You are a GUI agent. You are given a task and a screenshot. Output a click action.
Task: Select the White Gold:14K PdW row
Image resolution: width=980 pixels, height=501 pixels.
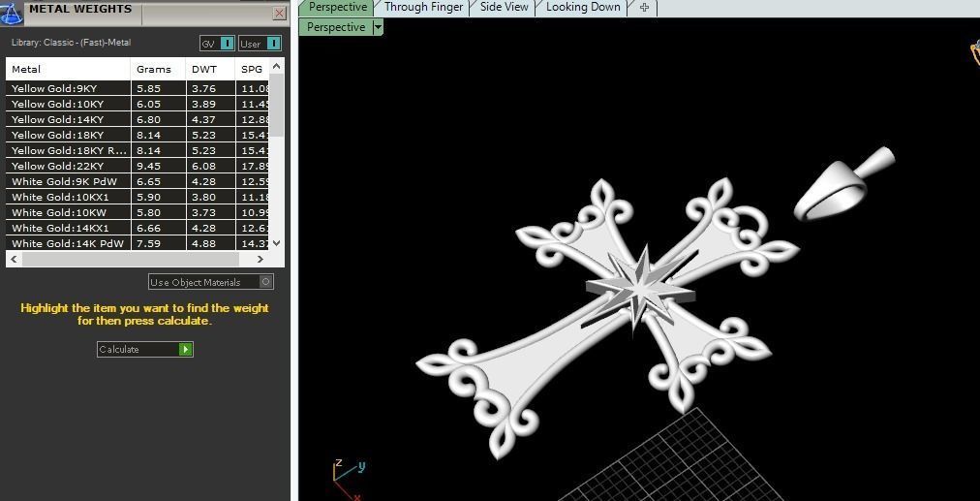pyautogui.click(x=138, y=243)
